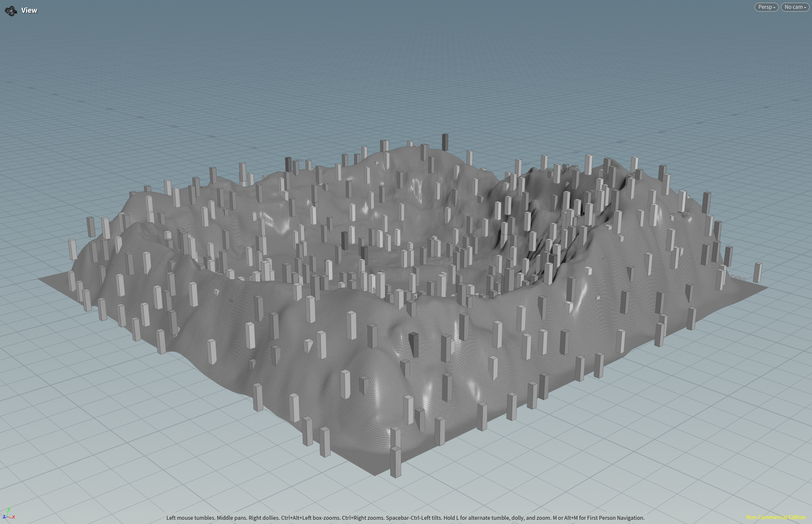Click the View camera tool icon
This screenshot has width=812, height=524.
coord(11,11)
